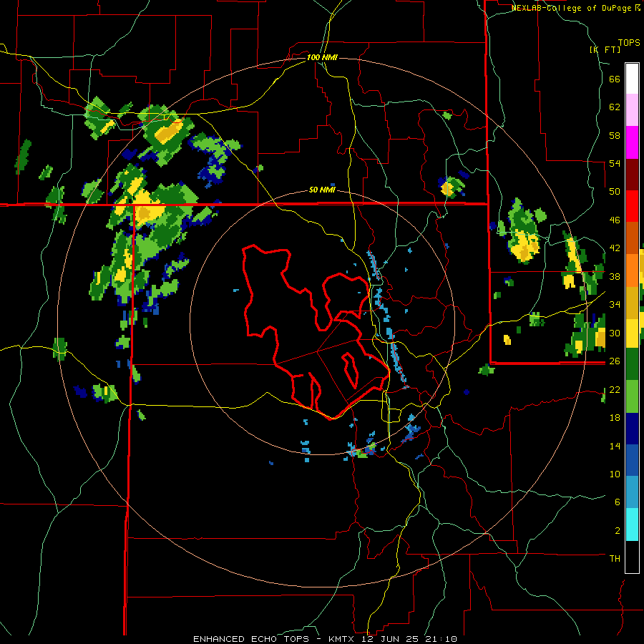Click the '22' legend value
Screen dimensions: 644x644
pos(615,389)
